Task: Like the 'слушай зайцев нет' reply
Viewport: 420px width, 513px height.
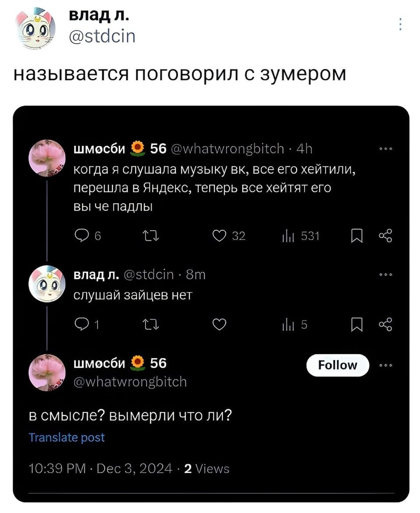Action: coord(219,325)
